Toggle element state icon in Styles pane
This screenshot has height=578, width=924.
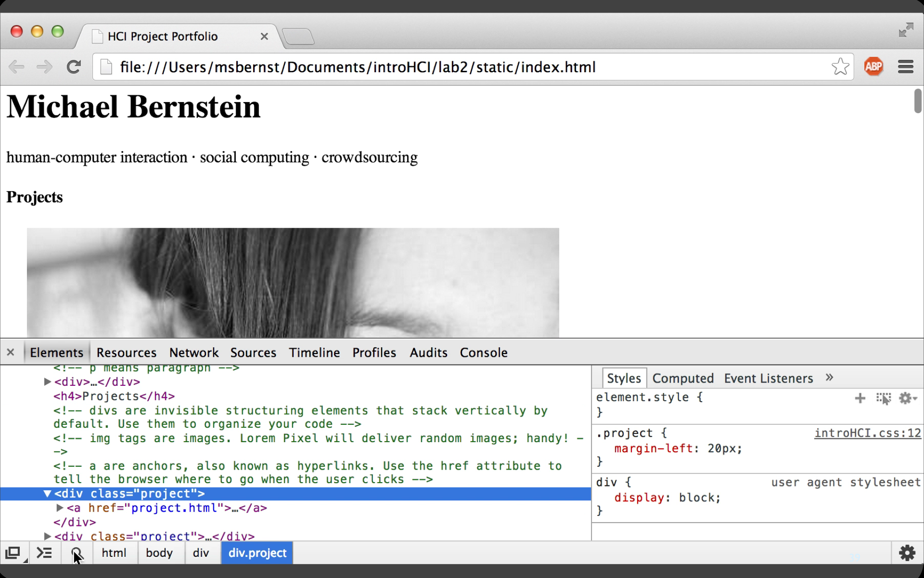(884, 398)
